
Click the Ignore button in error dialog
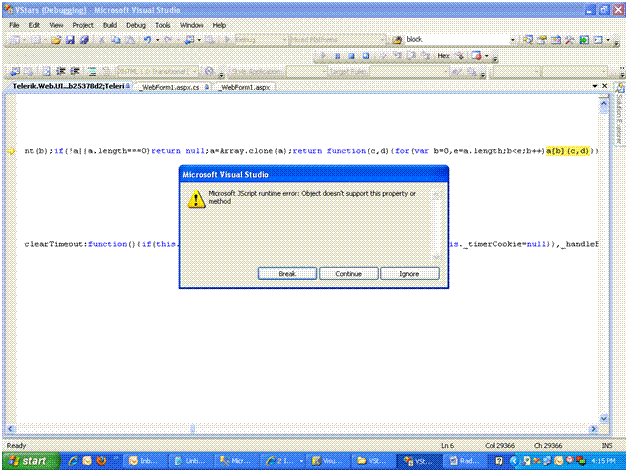(409, 274)
